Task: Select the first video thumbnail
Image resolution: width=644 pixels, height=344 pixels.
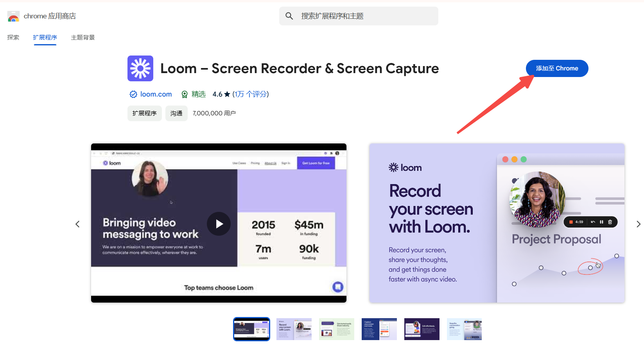Action: click(251, 329)
